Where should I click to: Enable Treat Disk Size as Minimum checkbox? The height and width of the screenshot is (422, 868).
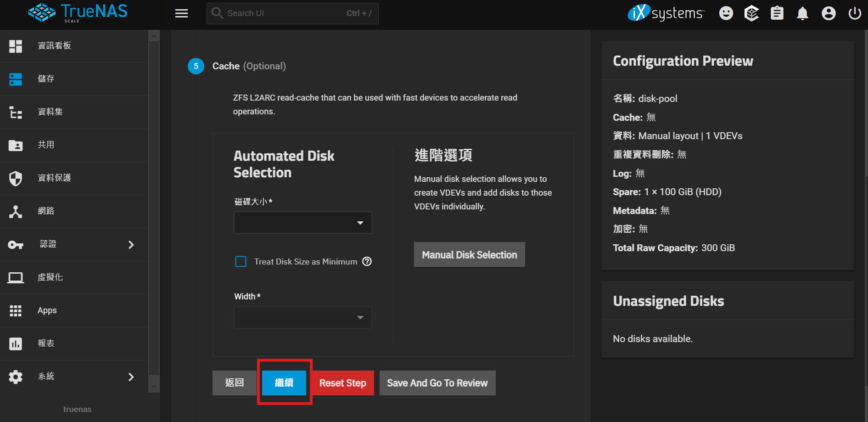coord(241,261)
